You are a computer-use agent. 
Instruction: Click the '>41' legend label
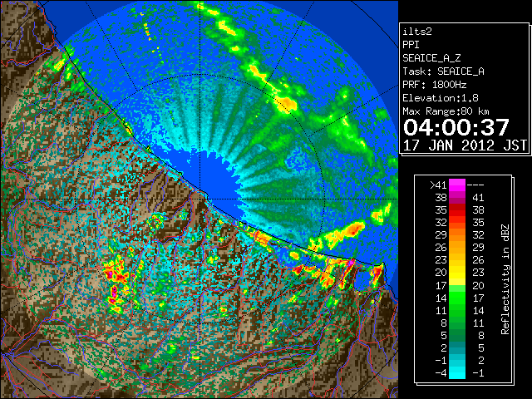[438, 185]
